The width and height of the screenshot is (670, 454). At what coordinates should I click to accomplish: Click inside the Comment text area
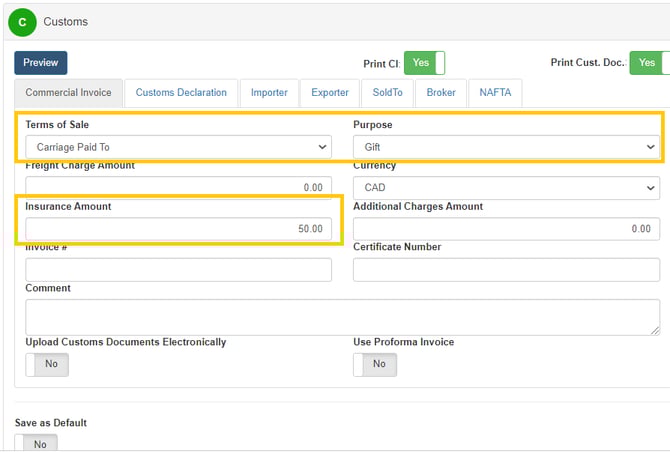pos(342,316)
